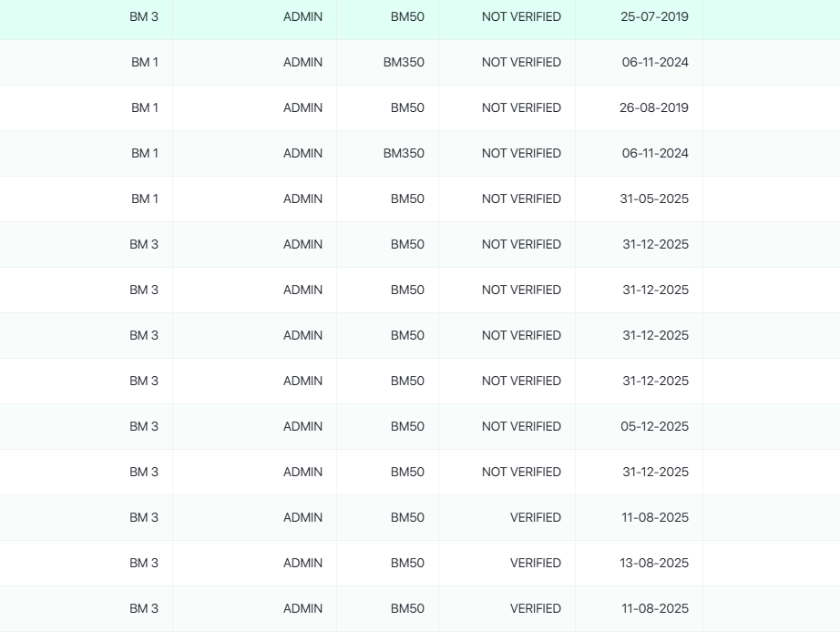Image resolution: width=840 pixels, height=641 pixels.
Task: Click BM 3 in the 13-08-2025 row
Action: click(x=144, y=563)
